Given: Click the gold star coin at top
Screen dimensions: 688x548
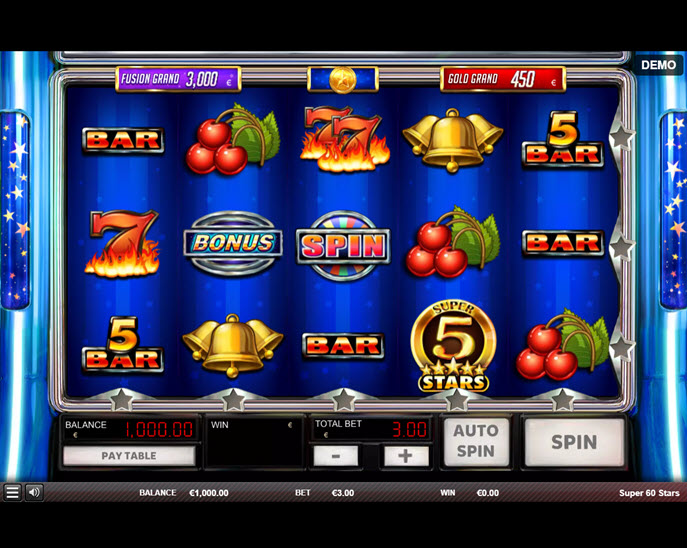Looking at the screenshot, I should click(x=343, y=80).
